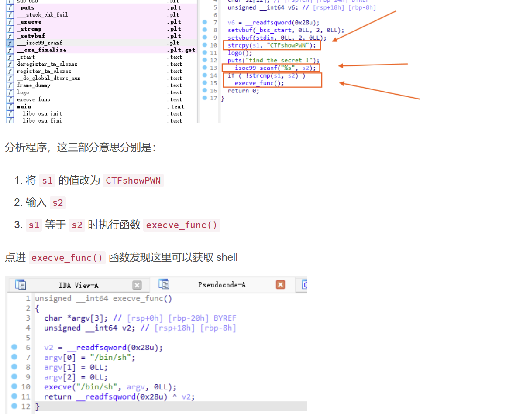Click execve_func() call in main pseudocode

pos(259,83)
